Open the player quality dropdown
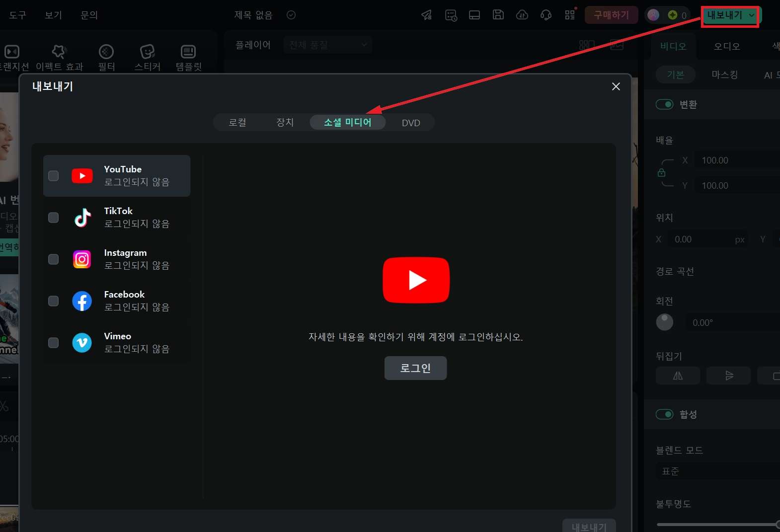Image resolution: width=780 pixels, height=532 pixels. point(328,45)
